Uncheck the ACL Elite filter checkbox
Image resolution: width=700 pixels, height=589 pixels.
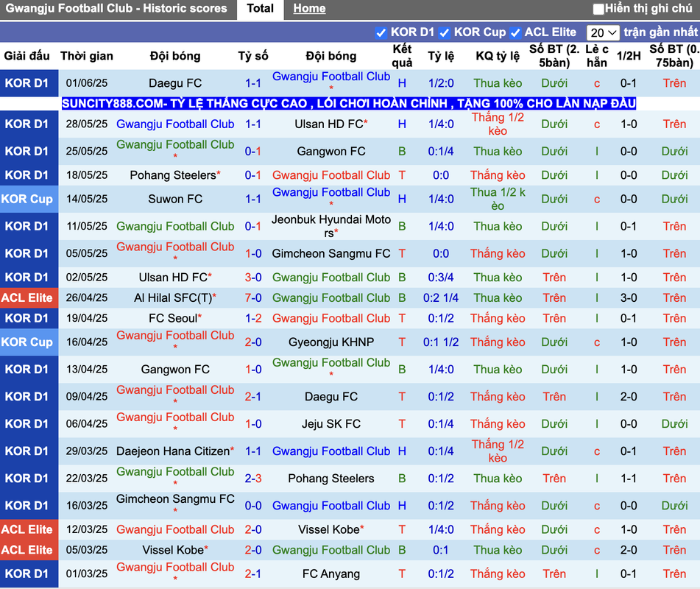515,32
